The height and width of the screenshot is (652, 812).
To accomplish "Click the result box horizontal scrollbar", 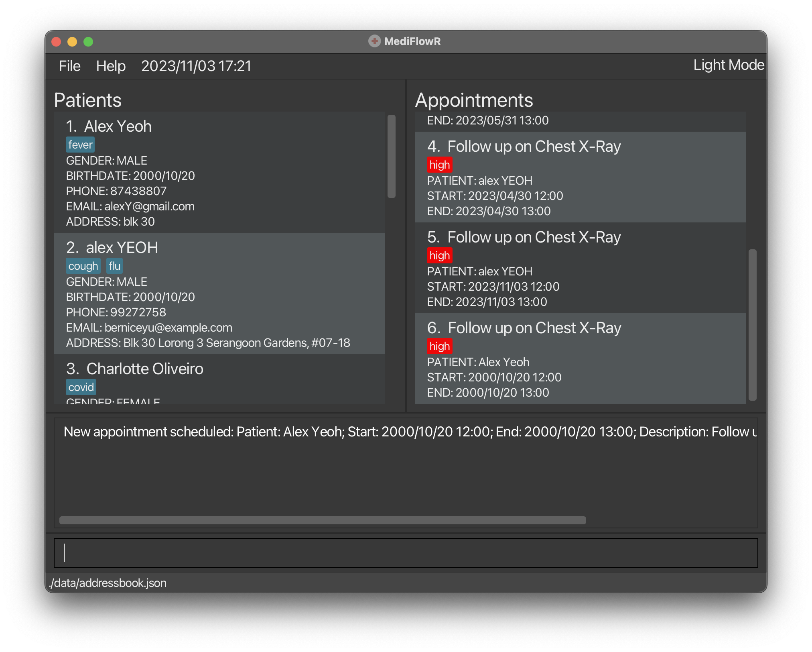I will (322, 520).
